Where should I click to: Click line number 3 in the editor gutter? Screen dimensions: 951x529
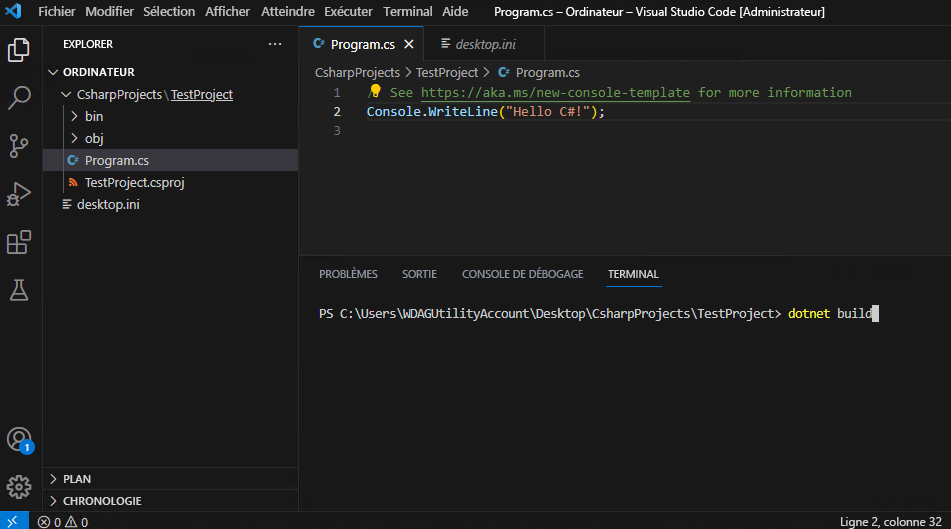pyautogui.click(x=337, y=130)
